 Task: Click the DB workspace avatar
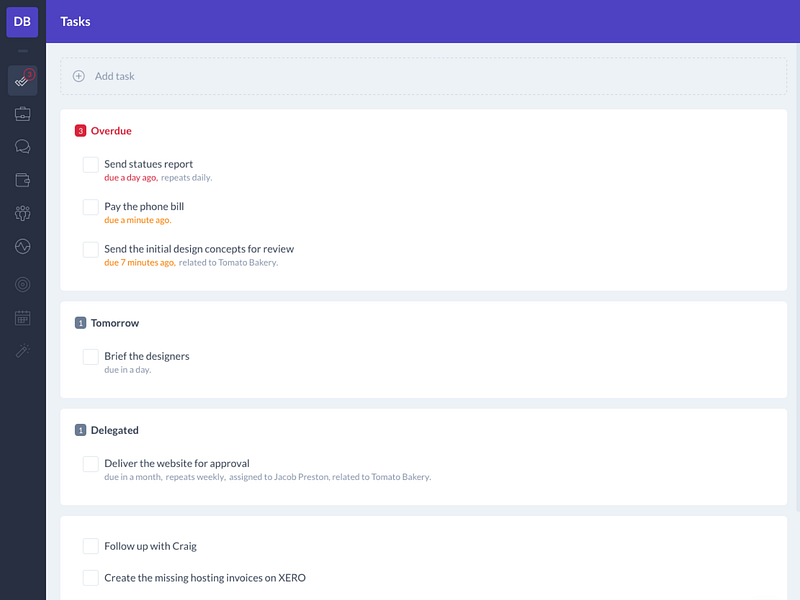[x=22, y=22]
